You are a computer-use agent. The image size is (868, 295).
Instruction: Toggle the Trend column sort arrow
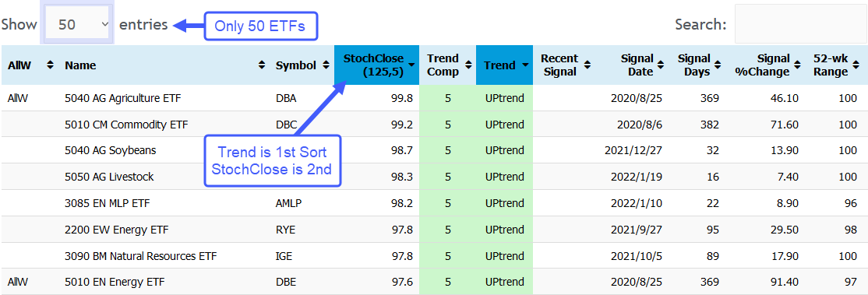coord(524,66)
